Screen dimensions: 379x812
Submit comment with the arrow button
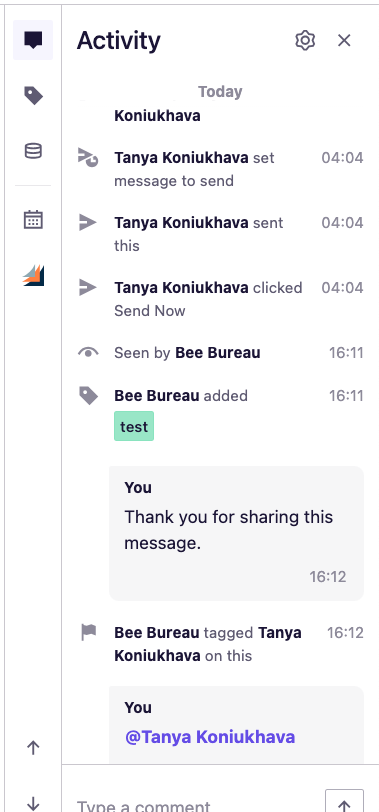344,802
